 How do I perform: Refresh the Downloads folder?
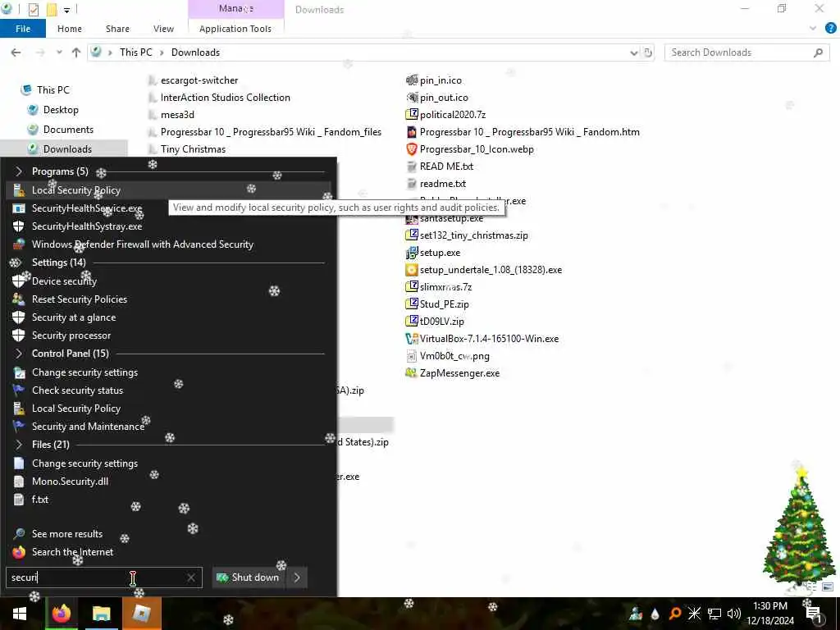tap(648, 52)
